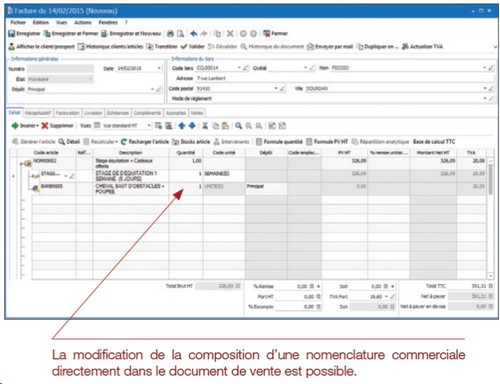Click the Fermer button
The height and width of the screenshot is (384, 500).
click(275, 34)
